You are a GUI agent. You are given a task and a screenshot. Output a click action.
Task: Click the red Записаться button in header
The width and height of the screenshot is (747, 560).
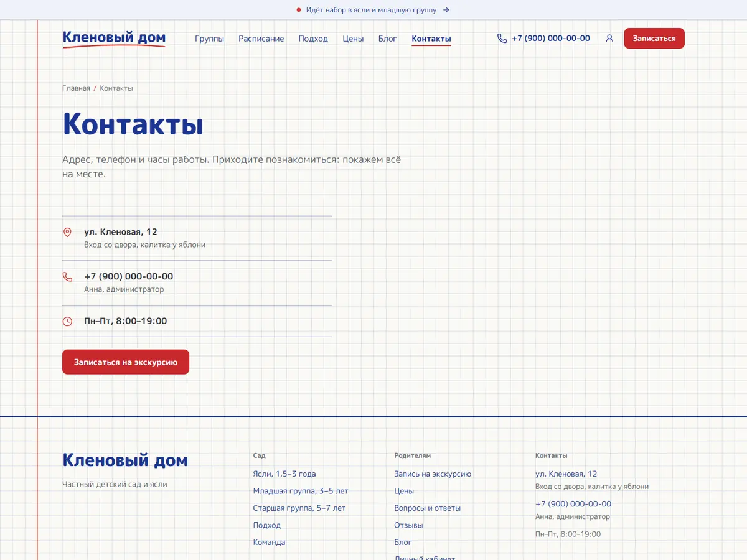pos(654,39)
